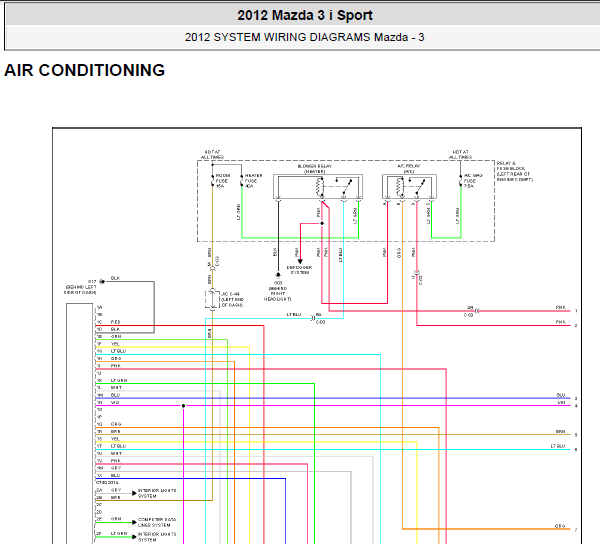Click the RED wire label at pin 1C
Viewport: 600px width, 544px height.
(x=116, y=322)
